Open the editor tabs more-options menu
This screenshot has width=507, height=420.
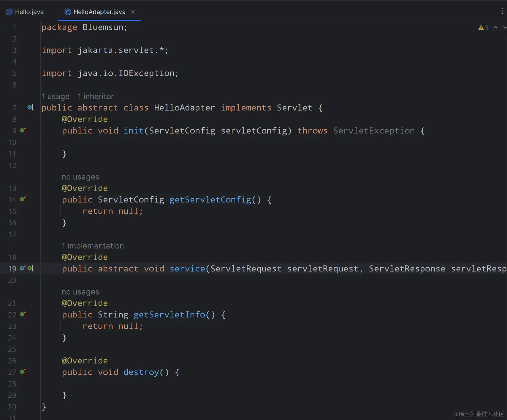pos(502,11)
